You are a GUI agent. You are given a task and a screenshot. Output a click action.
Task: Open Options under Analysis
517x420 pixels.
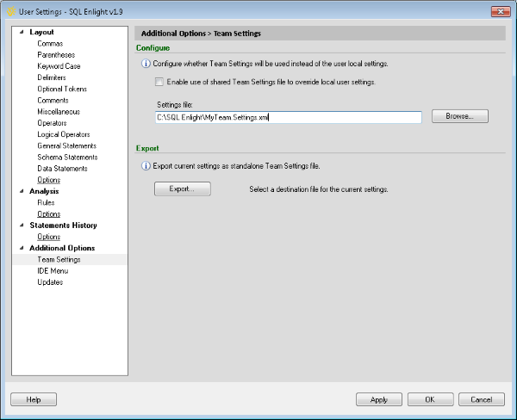click(x=49, y=213)
